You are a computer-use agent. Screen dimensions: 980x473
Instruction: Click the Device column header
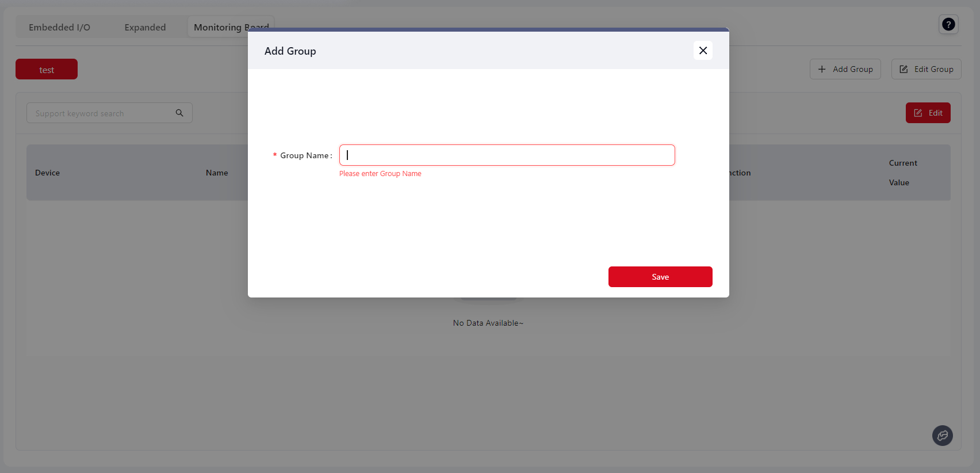[x=47, y=173]
